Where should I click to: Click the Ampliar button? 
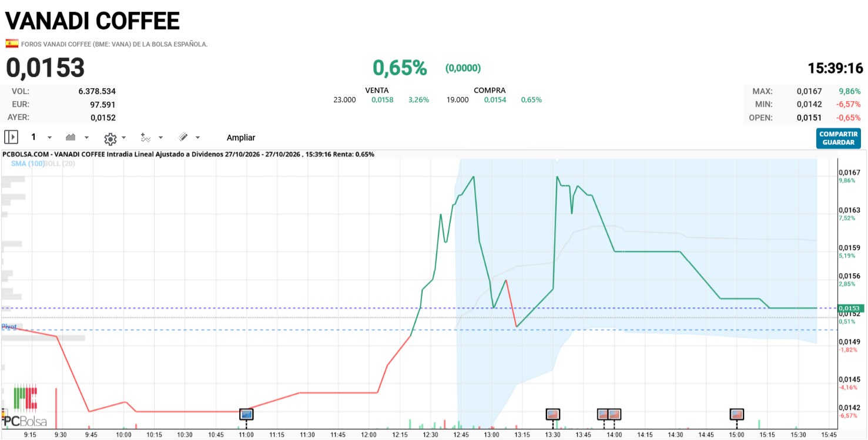pyautogui.click(x=241, y=137)
